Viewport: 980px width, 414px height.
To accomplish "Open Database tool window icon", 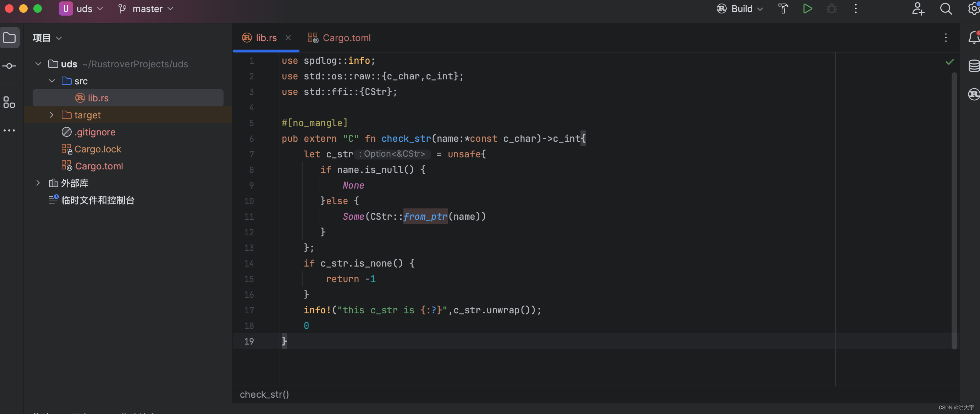I will click(x=973, y=66).
